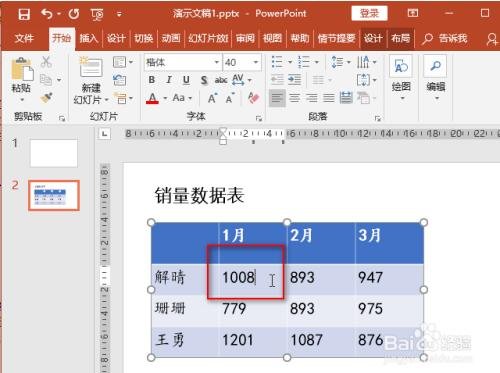
Task: Open font size box showing 40
Action: pyautogui.click(x=242, y=62)
